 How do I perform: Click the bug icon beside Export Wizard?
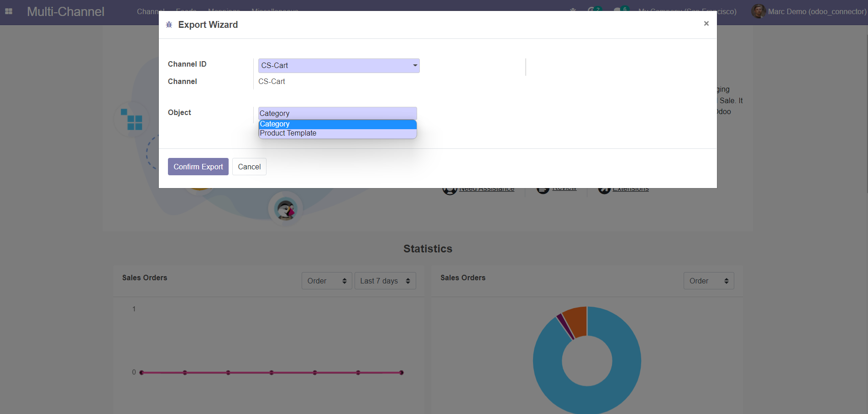pos(169,25)
